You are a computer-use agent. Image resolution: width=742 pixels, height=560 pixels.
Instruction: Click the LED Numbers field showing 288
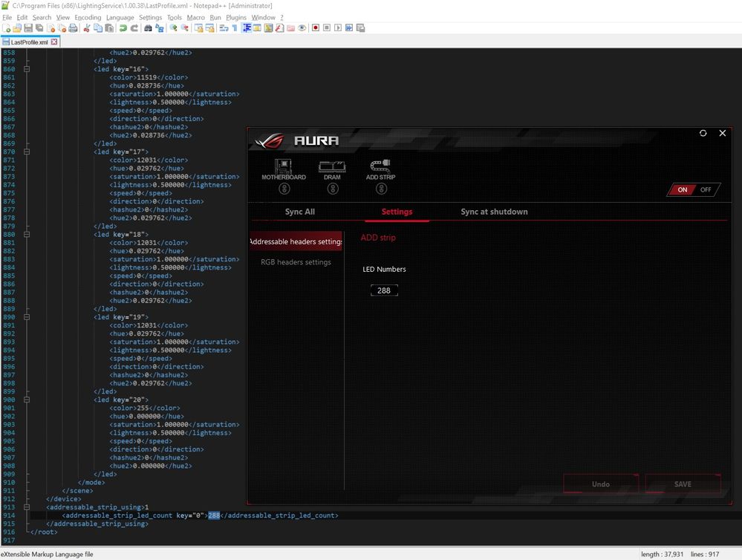pyautogui.click(x=384, y=290)
